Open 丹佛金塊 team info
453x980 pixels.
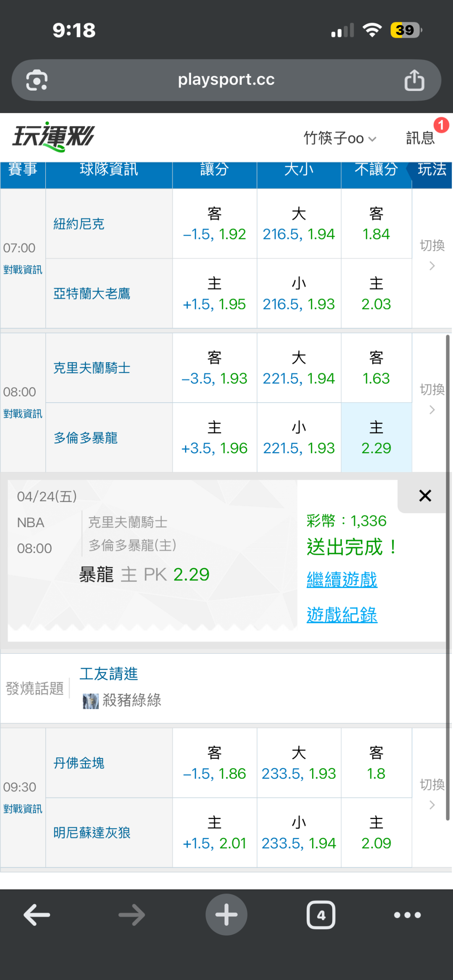pyautogui.click(x=79, y=763)
